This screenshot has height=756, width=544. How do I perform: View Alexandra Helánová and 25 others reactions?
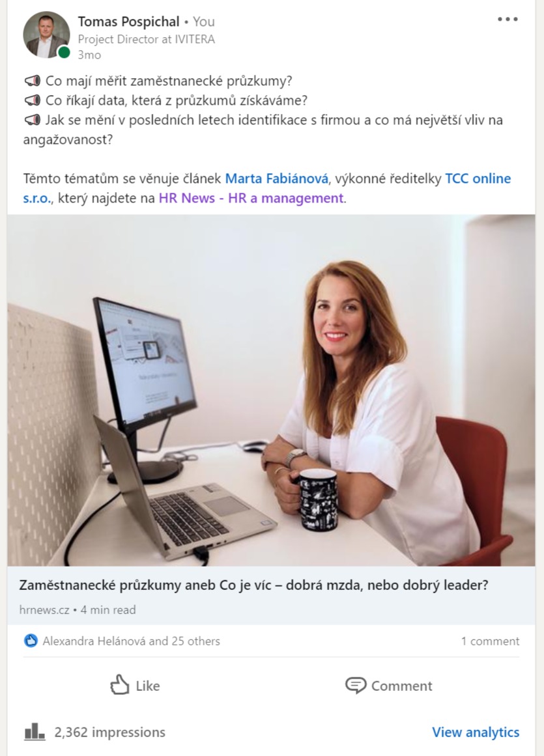pos(131,641)
